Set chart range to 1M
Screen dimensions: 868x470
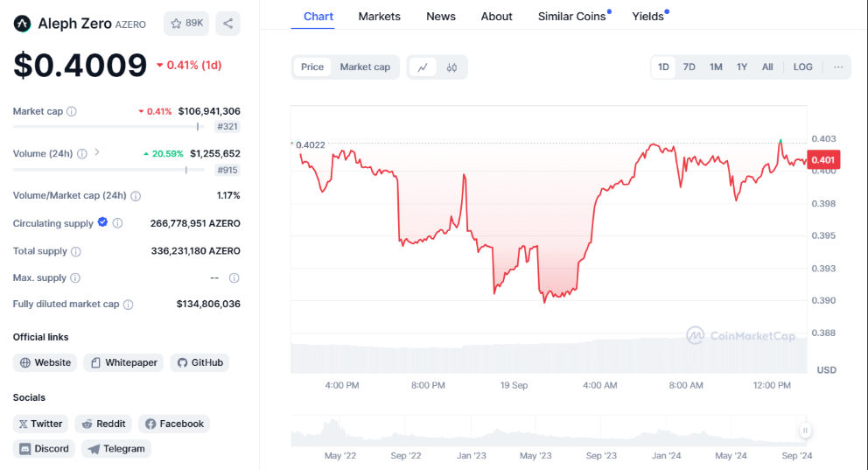point(716,67)
